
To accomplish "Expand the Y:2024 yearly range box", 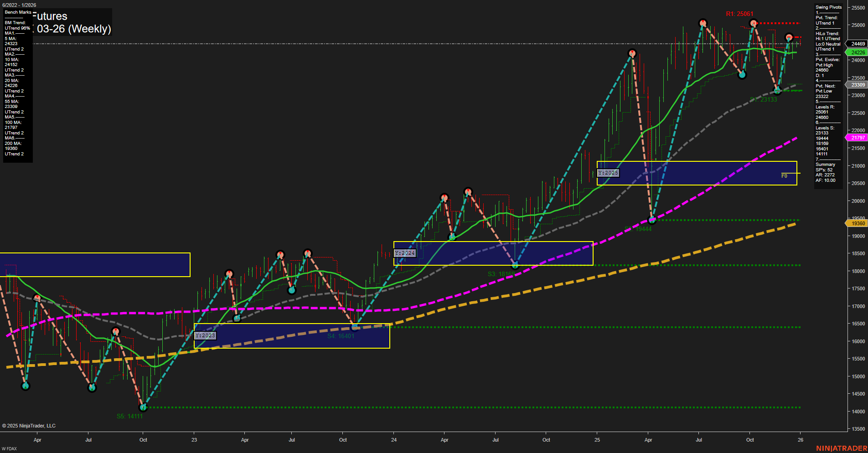I will [405, 252].
